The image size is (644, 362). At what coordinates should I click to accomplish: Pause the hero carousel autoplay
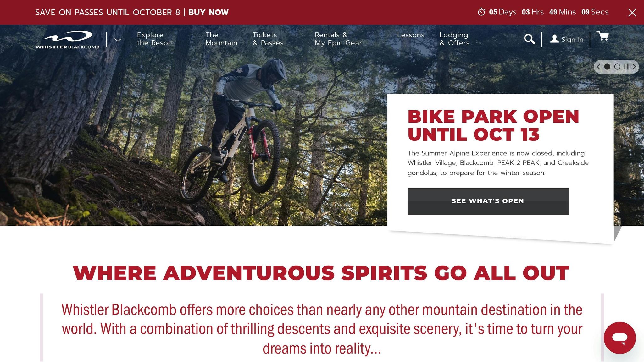point(626,67)
